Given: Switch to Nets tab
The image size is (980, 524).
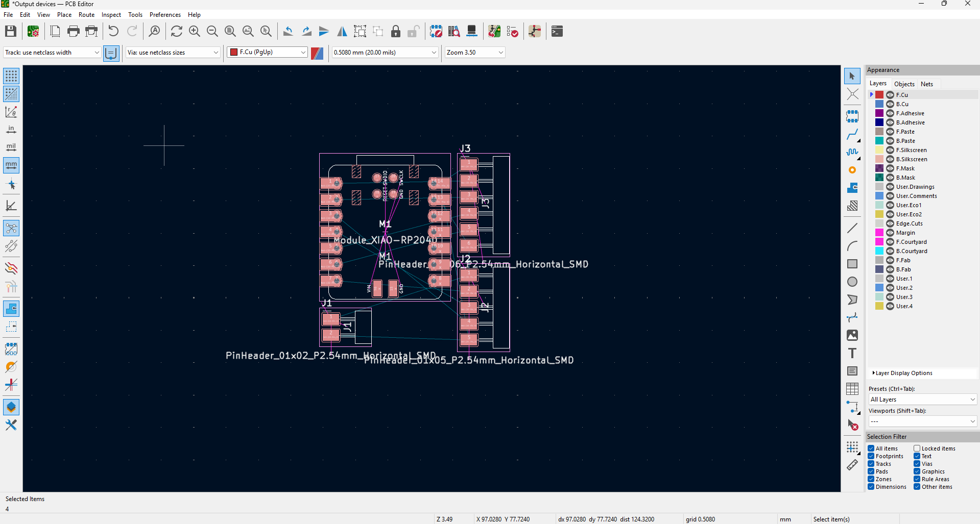Looking at the screenshot, I should click(x=927, y=84).
